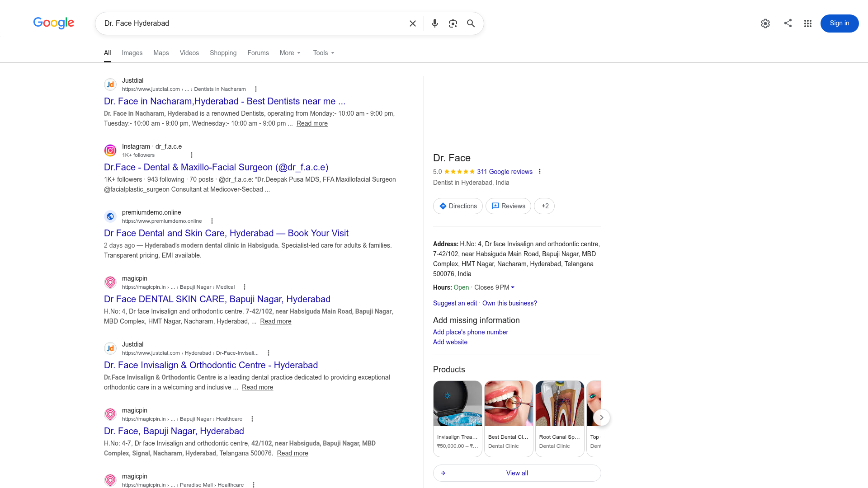Open Dr. Face Invisalign & Orthodontic Centre result
Image resolution: width=868 pixels, height=488 pixels.
point(211,365)
